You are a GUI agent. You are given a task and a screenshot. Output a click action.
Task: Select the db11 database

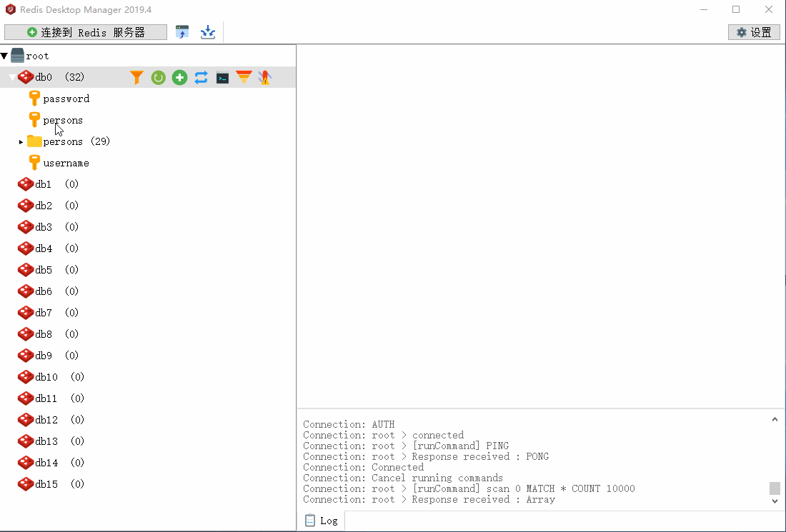[x=46, y=398]
